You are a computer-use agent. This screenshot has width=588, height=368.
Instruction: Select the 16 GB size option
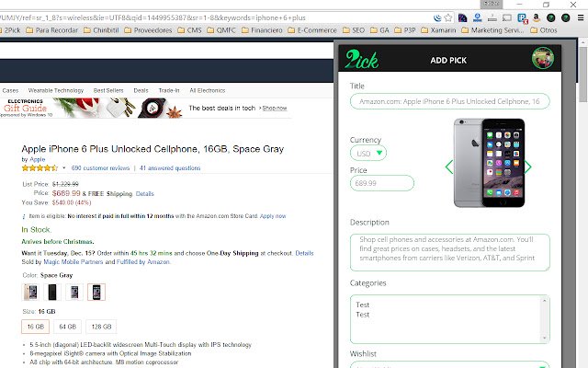[35, 327]
